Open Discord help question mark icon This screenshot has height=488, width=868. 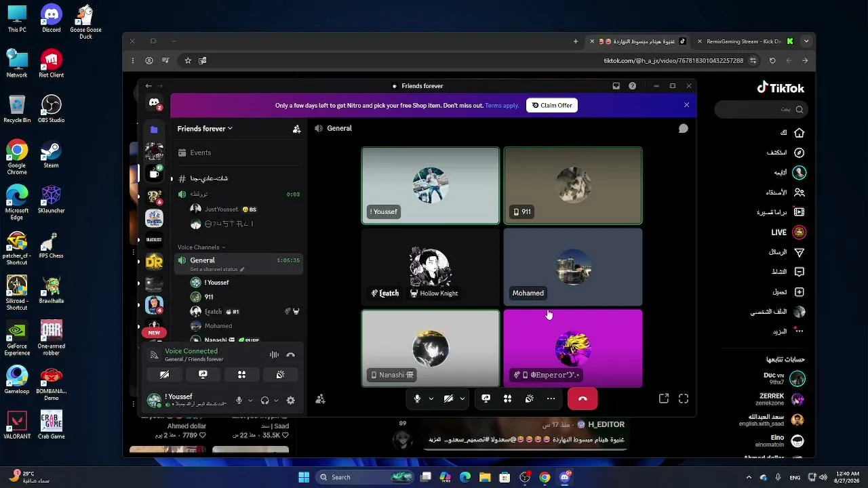tap(633, 86)
